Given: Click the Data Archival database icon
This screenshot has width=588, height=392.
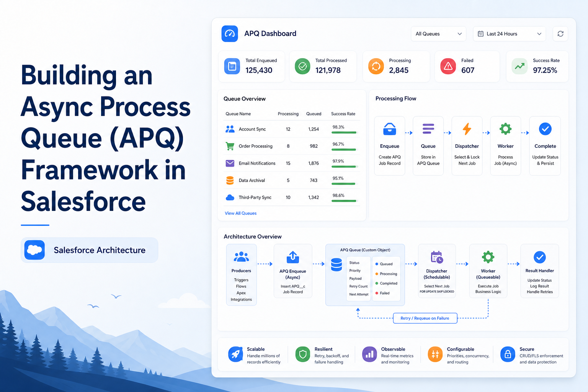Looking at the screenshot, I should point(230,180).
